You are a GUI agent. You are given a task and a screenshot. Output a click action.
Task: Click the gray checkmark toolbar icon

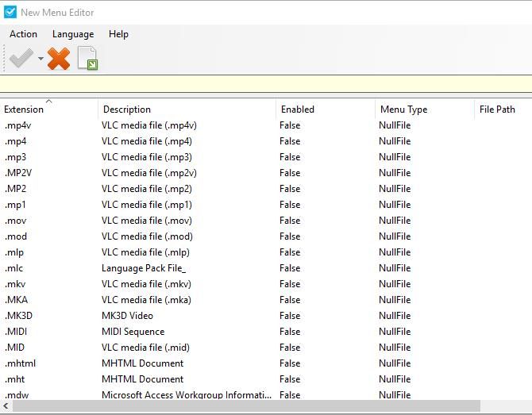coord(21,58)
